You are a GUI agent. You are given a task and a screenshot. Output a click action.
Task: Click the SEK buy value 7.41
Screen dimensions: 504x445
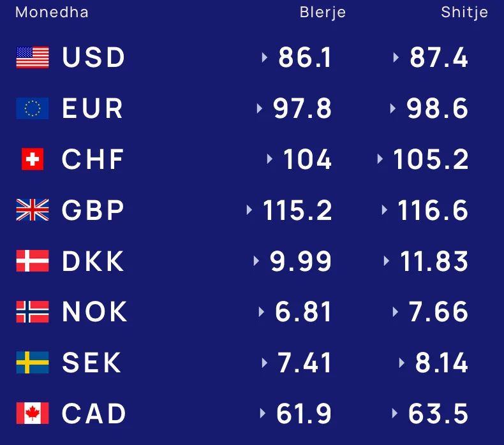pos(304,363)
